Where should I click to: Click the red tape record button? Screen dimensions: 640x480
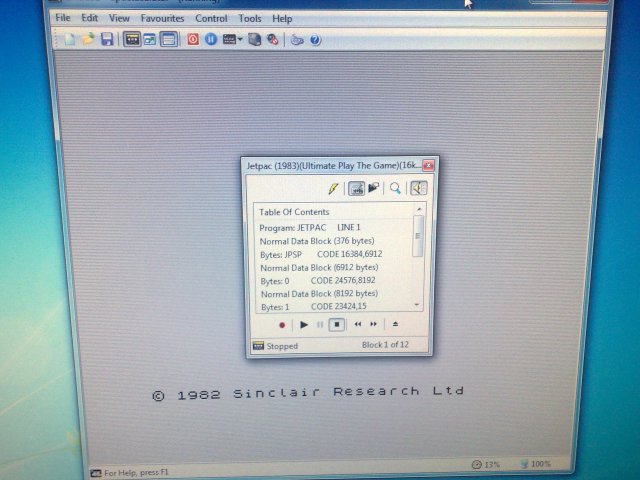click(282, 325)
